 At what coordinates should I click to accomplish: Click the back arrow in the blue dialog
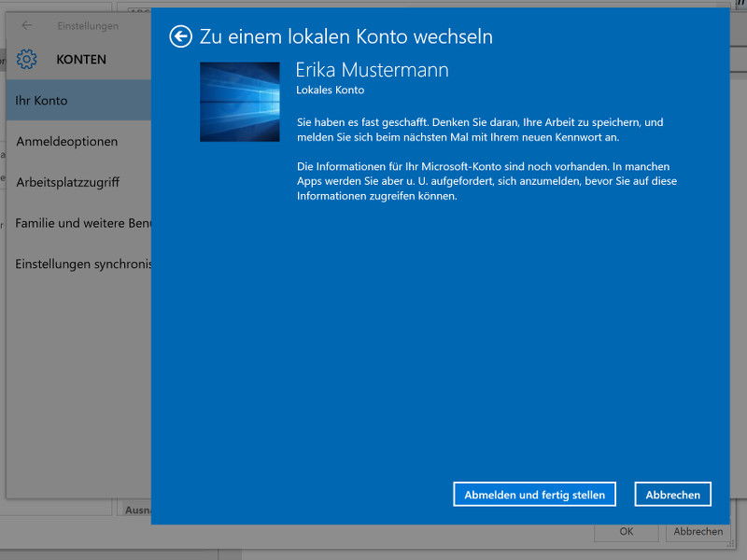[x=180, y=36]
